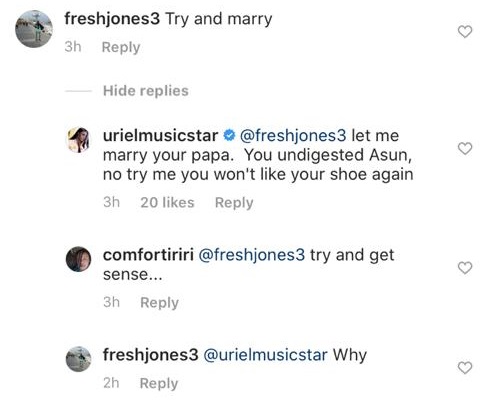Like urielmusicstar's reply with heart icon

[465, 148]
